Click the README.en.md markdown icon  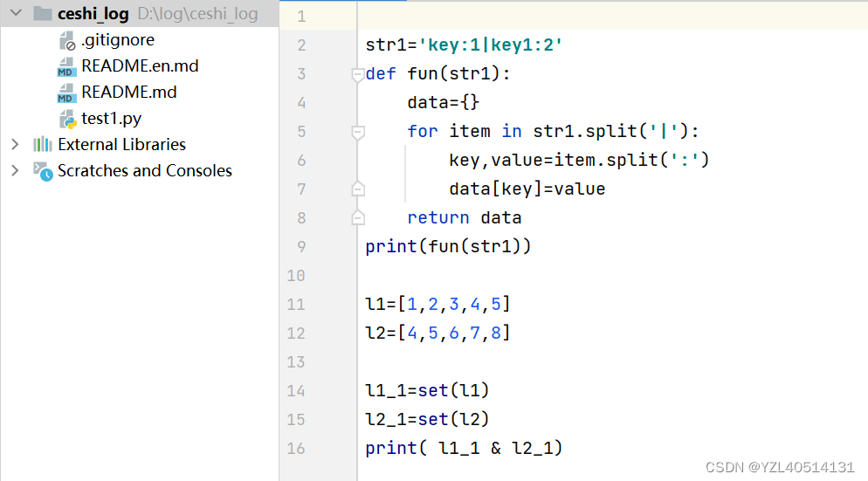[65, 66]
